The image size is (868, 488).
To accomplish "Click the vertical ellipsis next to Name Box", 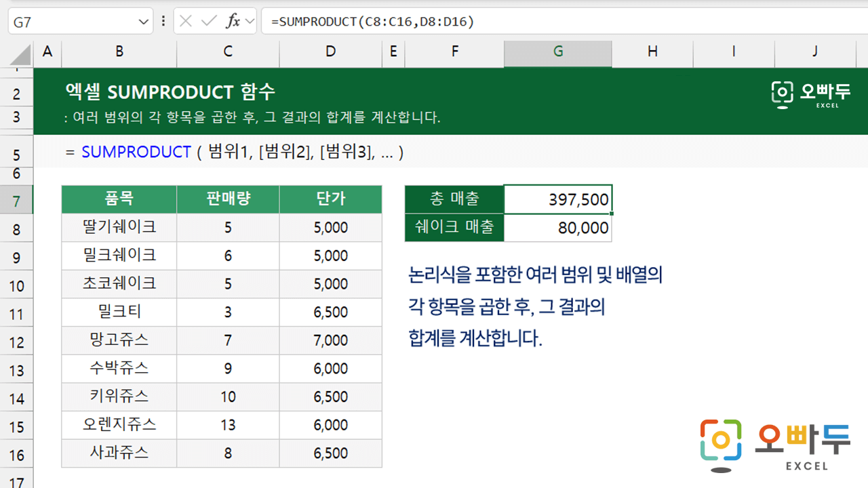I will coord(163,21).
